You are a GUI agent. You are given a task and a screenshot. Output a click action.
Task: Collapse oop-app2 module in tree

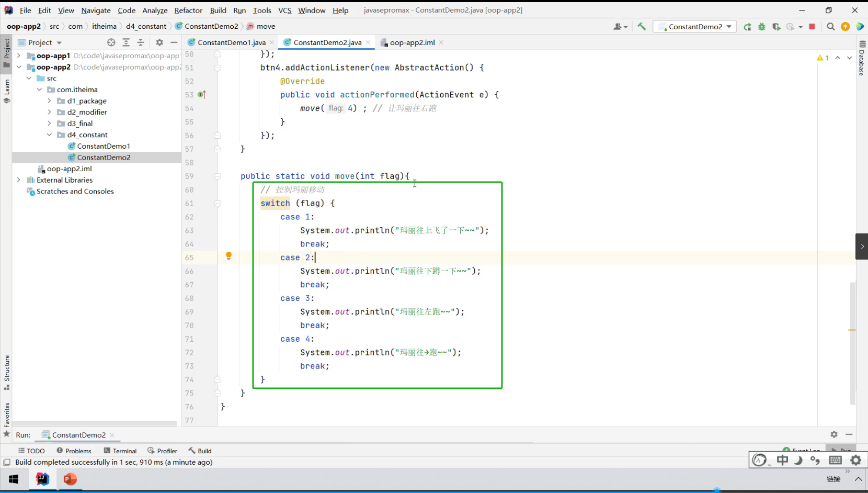19,67
